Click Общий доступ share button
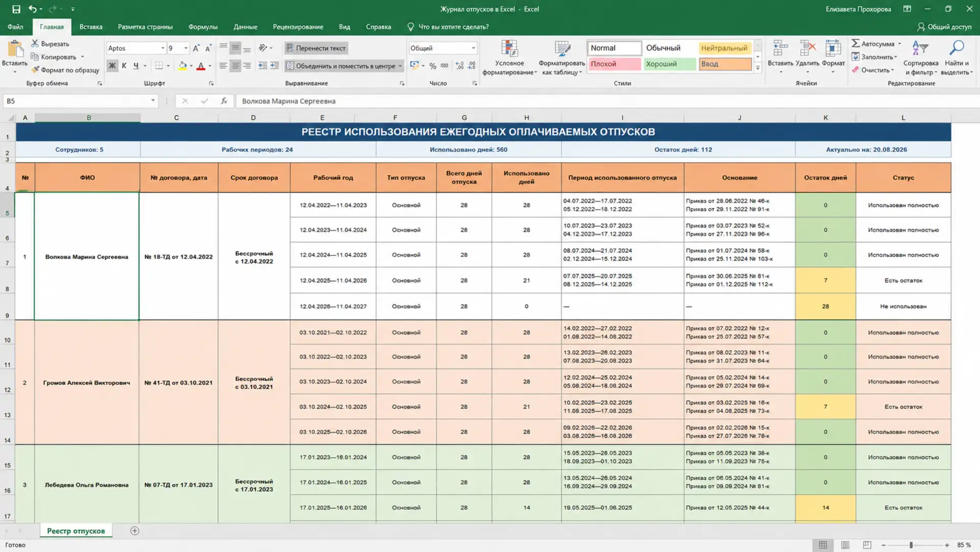 point(944,27)
